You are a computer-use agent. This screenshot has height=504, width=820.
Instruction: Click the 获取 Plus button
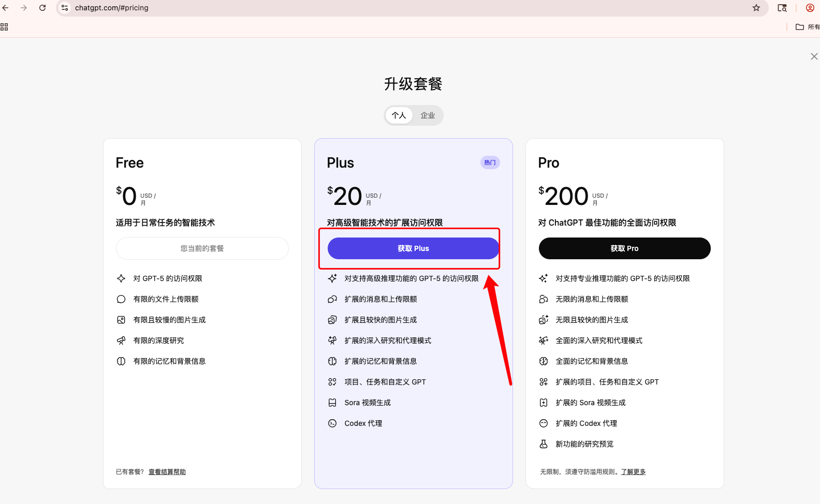(413, 248)
